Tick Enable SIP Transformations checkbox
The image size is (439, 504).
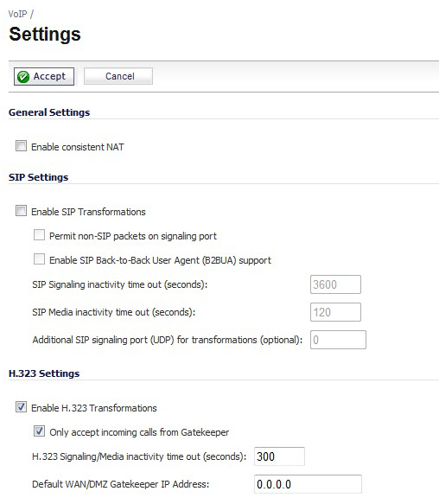tap(22, 211)
